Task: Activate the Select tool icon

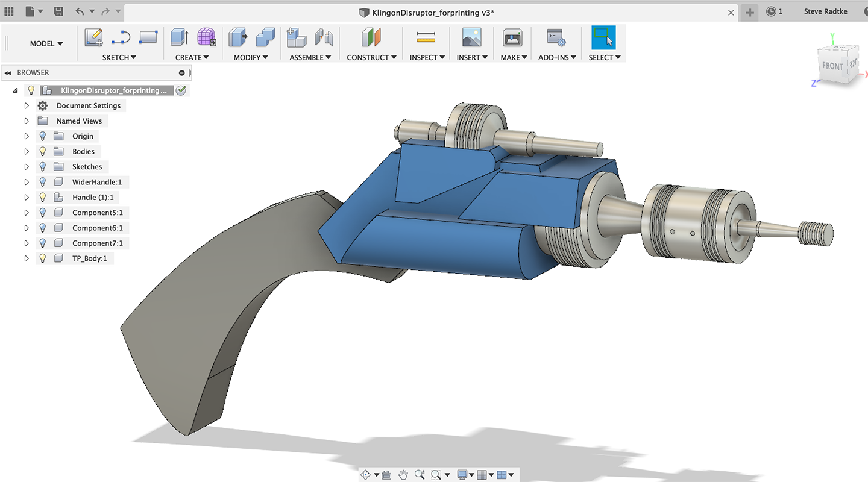Action: coord(603,37)
